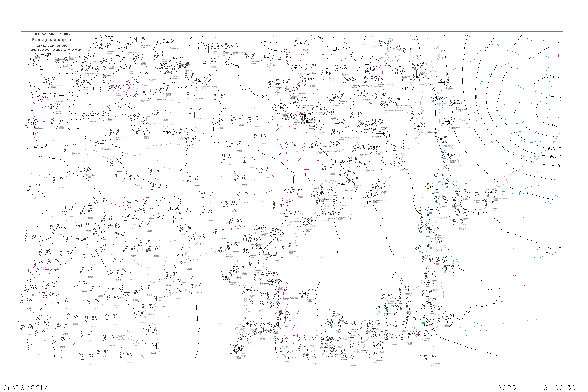Click the Baruunkharaa 44241 station label
Viewport: 588px width, 392px height.
point(56,86)
